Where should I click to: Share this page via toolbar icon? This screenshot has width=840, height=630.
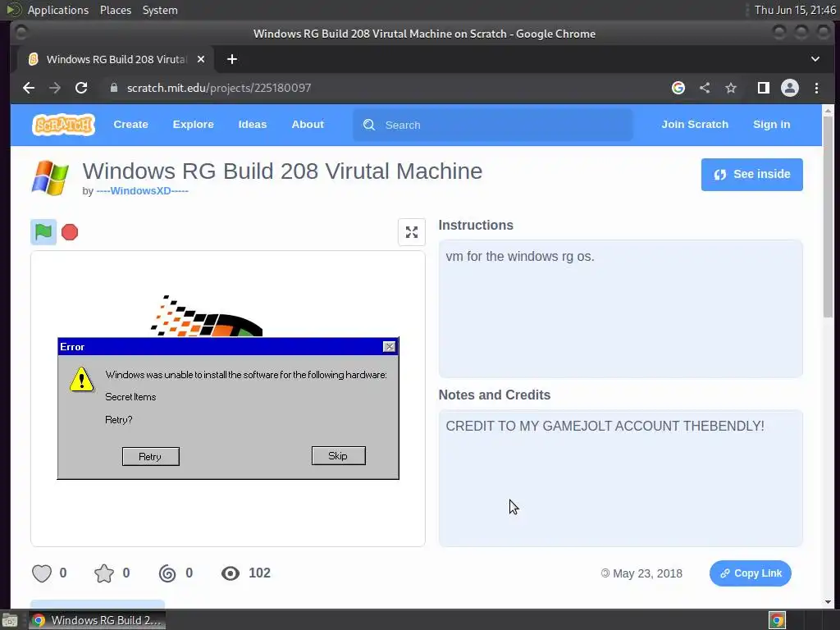click(x=705, y=88)
